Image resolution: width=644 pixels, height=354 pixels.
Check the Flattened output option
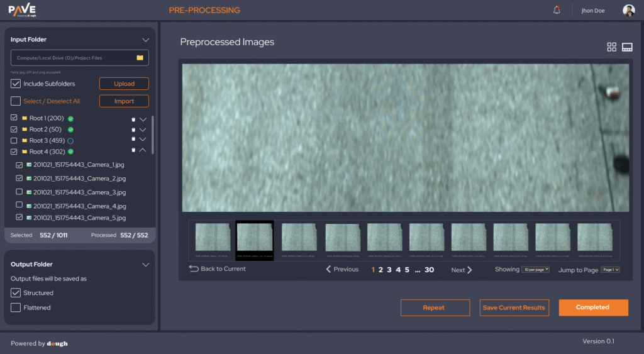[x=16, y=307]
